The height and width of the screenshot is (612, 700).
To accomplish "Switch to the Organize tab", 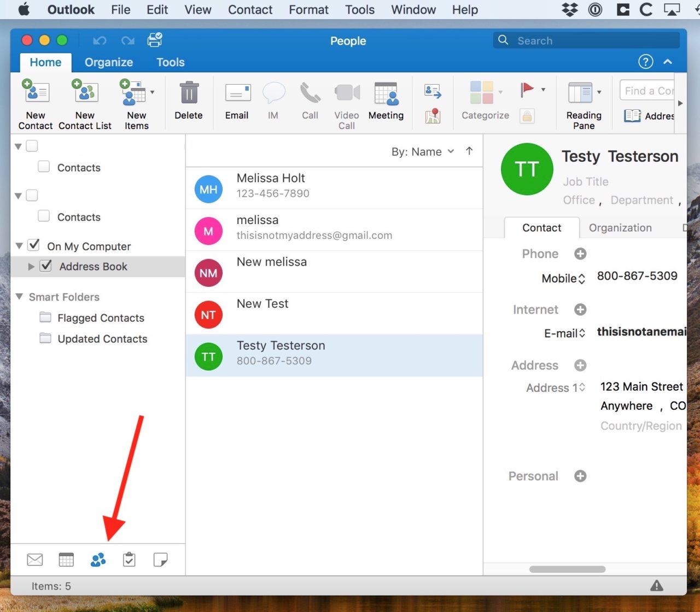I will click(108, 62).
